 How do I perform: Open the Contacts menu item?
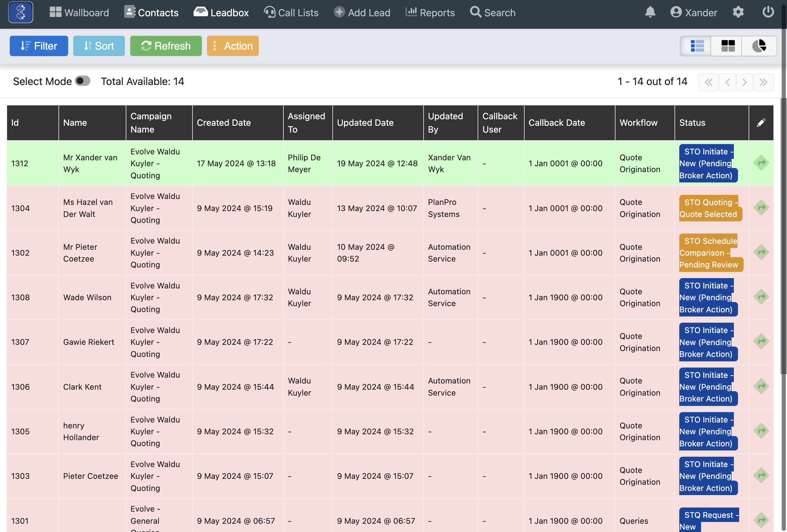pyautogui.click(x=151, y=12)
